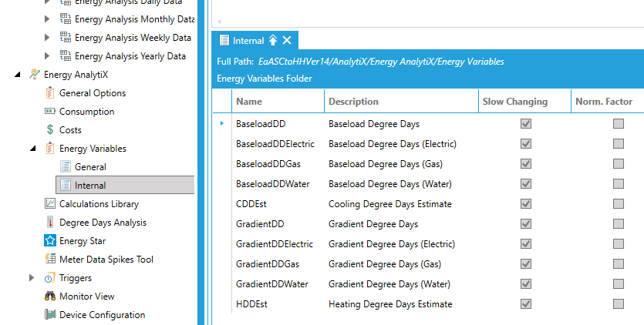Click the Costs dollar sign icon
Viewport: 644px width, 325px height.
click(x=50, y=130)
